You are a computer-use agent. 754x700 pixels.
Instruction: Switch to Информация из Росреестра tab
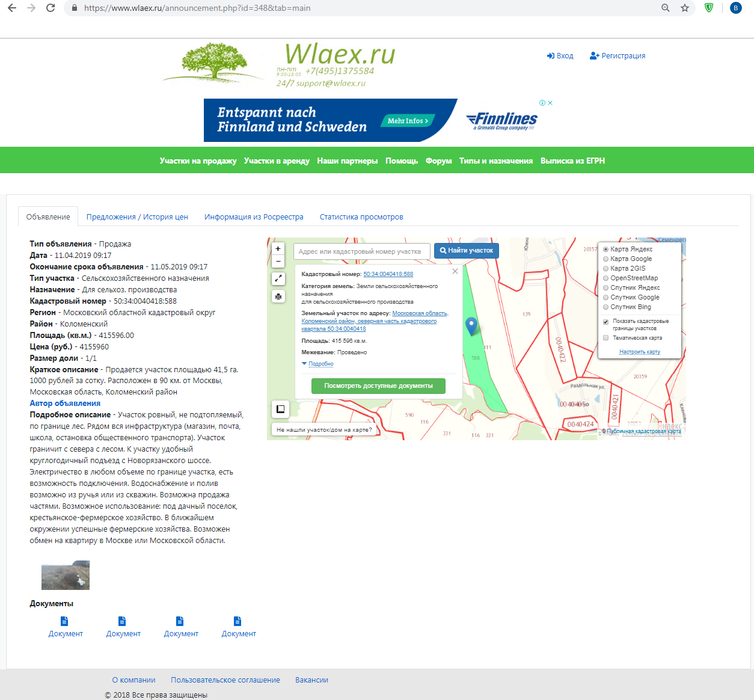[x=254, y=216]
